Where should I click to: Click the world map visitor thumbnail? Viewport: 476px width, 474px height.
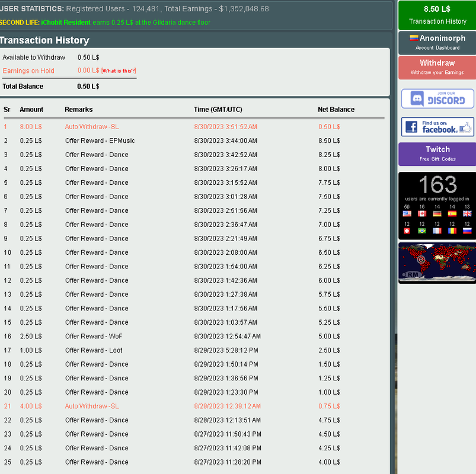click(x=437, y=263)
